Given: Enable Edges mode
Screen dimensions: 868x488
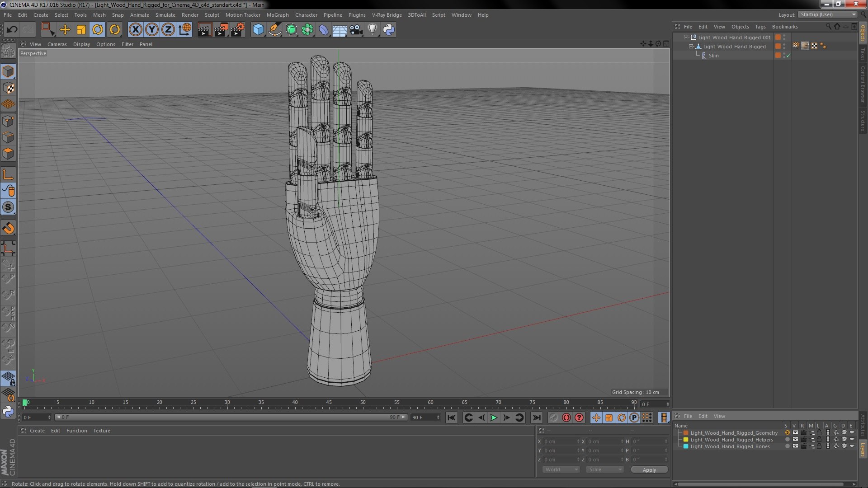Looking at the screenshot, I should (x=8, y=137).
